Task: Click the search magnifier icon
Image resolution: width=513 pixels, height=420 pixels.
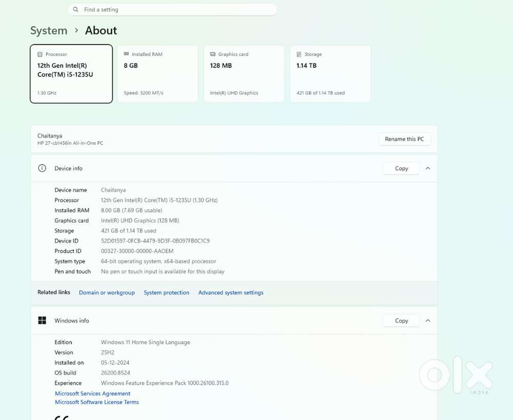Action: pyautogui.click(x=75, y=9)
